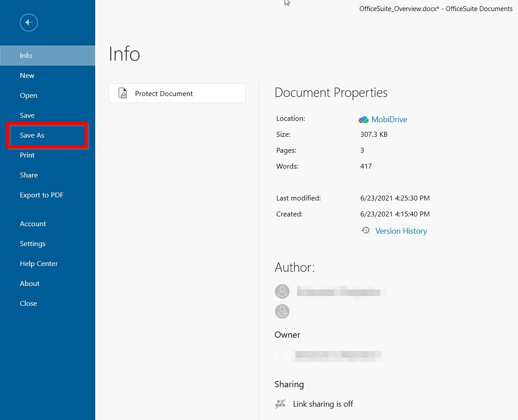Click the Link sharing is off text
Image resolution: width=518 pixels, height=420 pixels.
pos(323,404)
